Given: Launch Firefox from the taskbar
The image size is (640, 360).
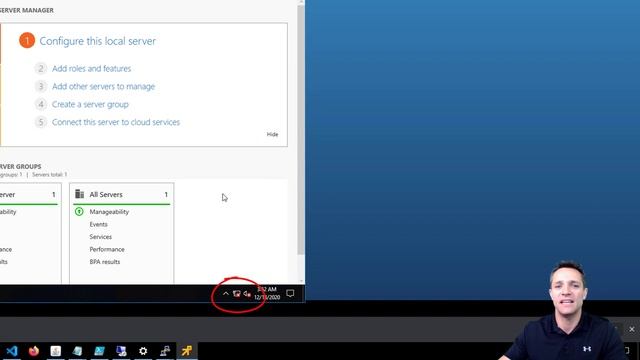Looking at the screenshot, I should click(x=34, y=351).
